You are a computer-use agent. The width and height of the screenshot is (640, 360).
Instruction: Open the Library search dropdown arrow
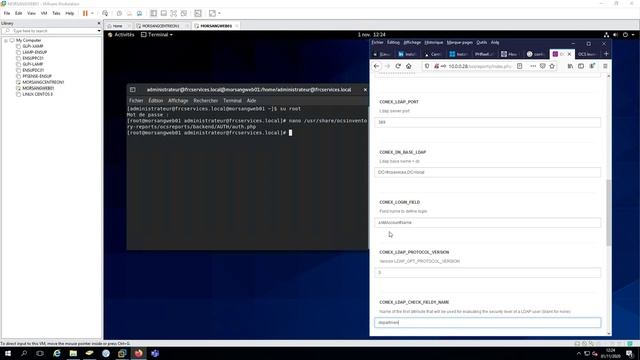coord(99,31)
